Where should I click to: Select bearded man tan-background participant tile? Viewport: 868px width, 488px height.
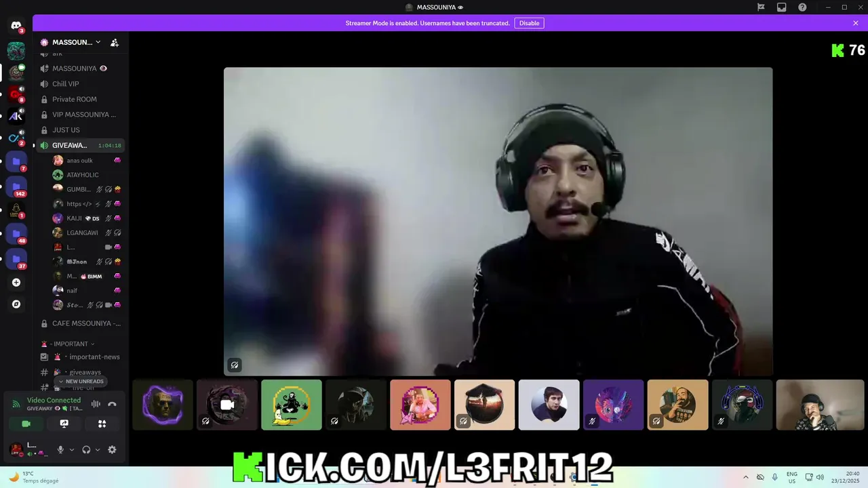click(678, 405)
